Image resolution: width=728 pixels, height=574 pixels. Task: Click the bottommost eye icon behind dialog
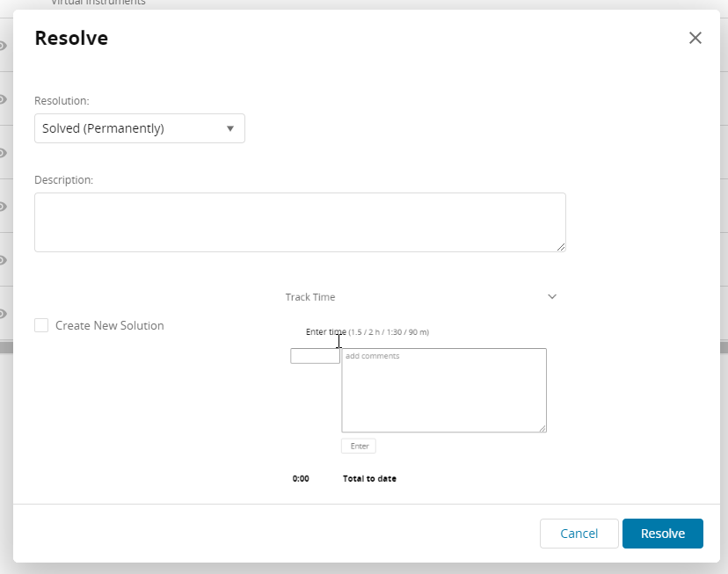click(4, 314)
